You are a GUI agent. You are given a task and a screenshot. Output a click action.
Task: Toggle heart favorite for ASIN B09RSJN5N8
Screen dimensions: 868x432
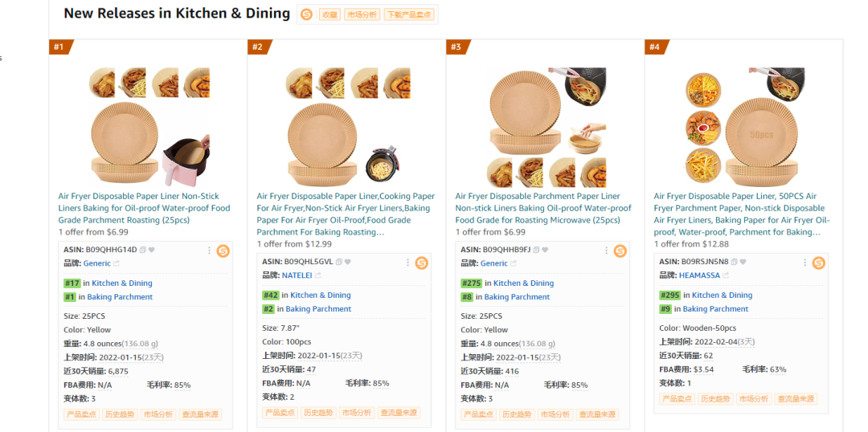(743, 262)
